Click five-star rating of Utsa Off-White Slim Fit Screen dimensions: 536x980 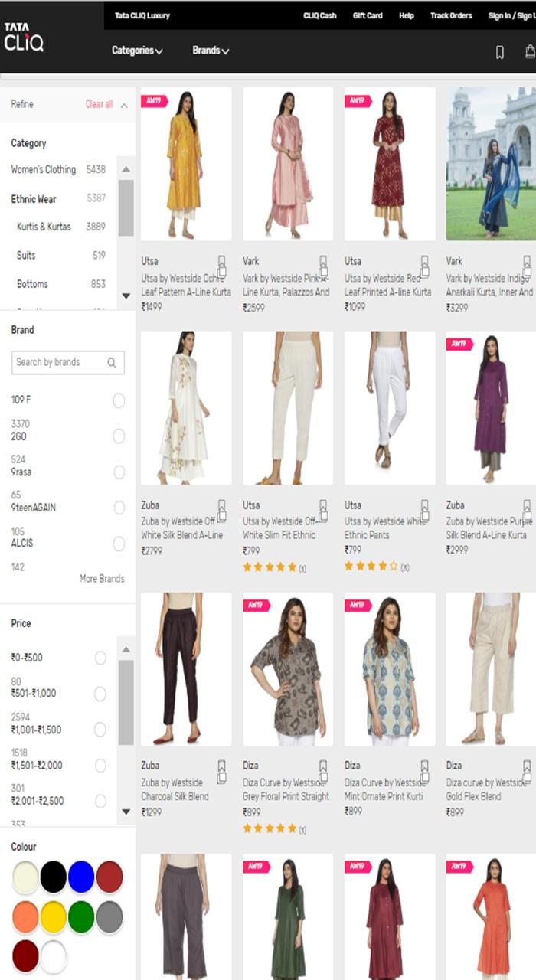click(270, 567)
